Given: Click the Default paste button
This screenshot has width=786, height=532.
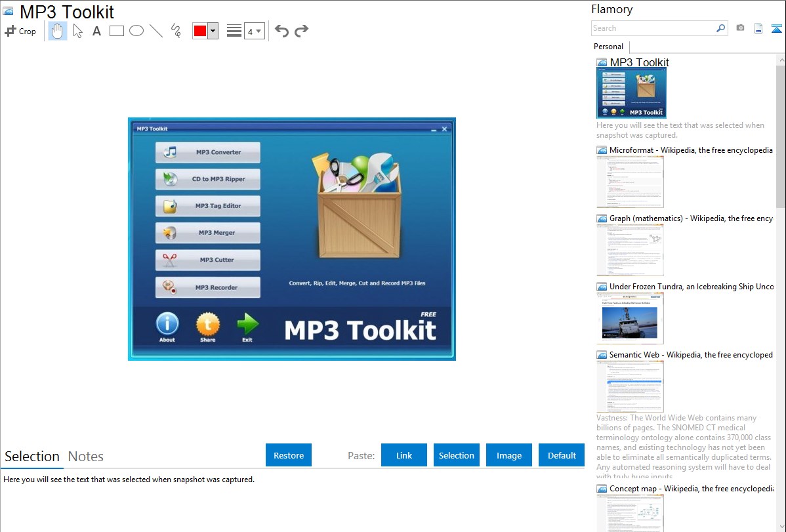Looking at the screenshot, I should pyautogui.click(x=562, y=455).
